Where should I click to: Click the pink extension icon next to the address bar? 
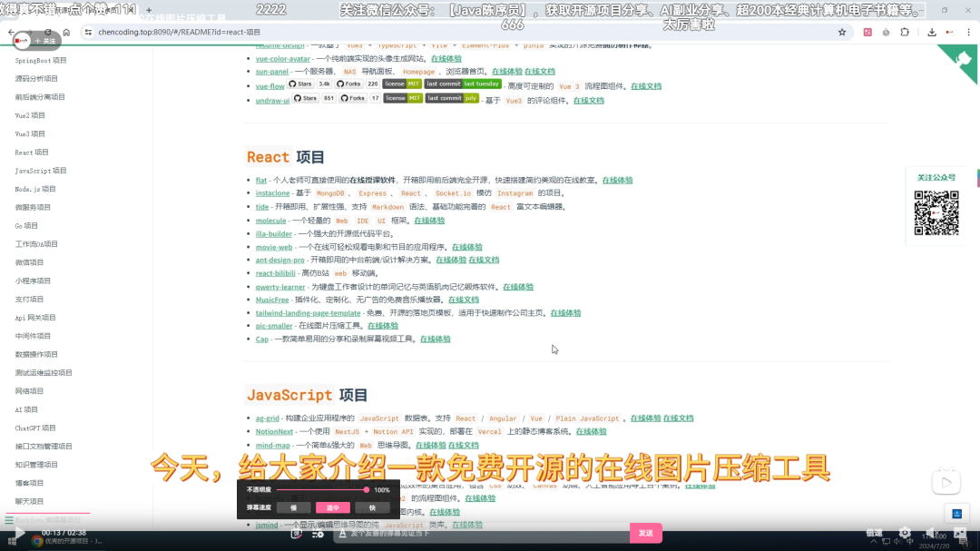(866, 30)
